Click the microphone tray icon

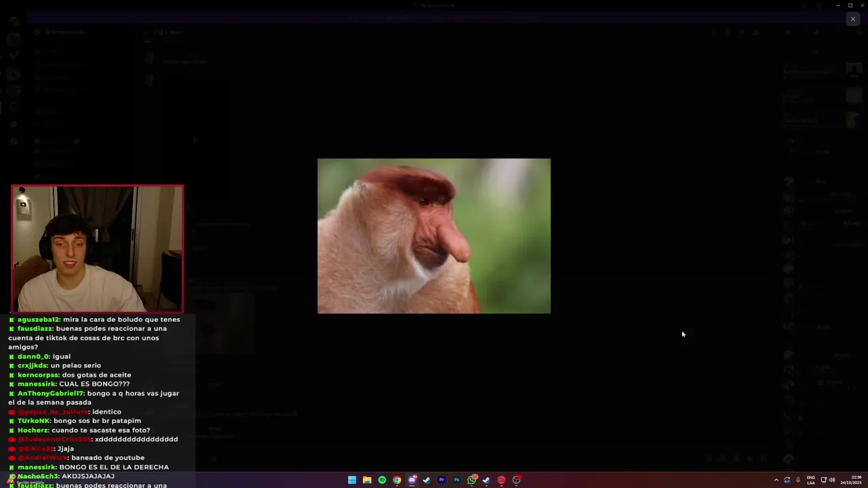click(x=798, y=480)
